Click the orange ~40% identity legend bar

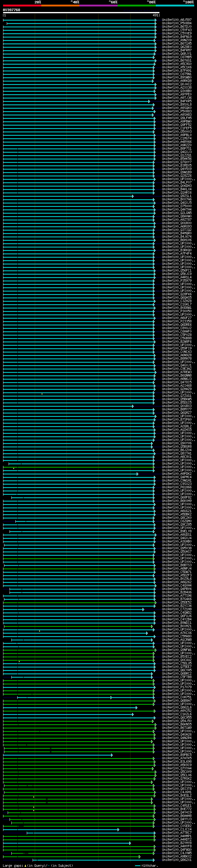pyautogui.click(x=60, y=6)
